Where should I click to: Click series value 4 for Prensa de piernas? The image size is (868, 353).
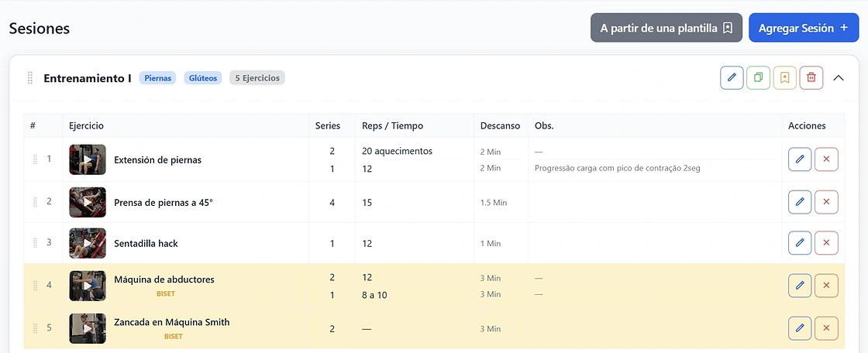(x=332, y=203)
